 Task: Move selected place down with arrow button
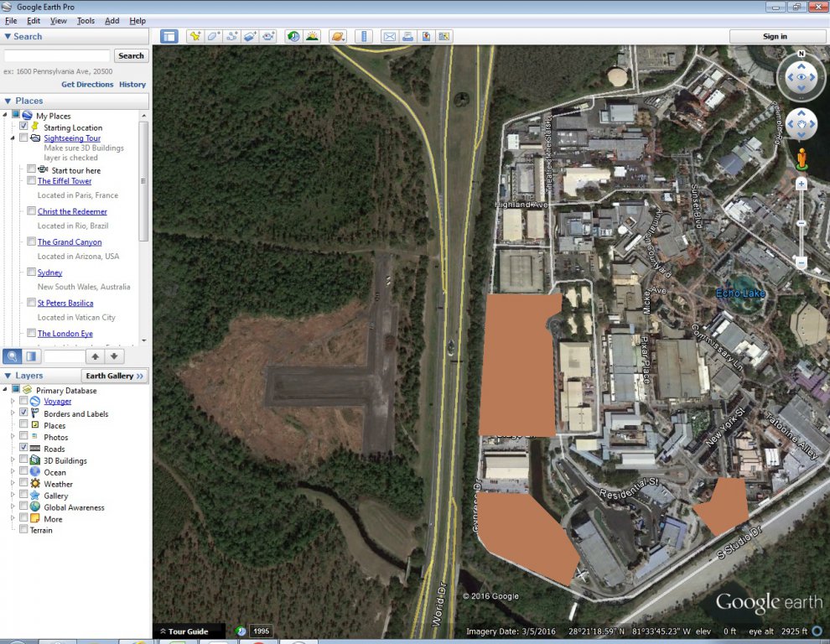pos(114,356)
